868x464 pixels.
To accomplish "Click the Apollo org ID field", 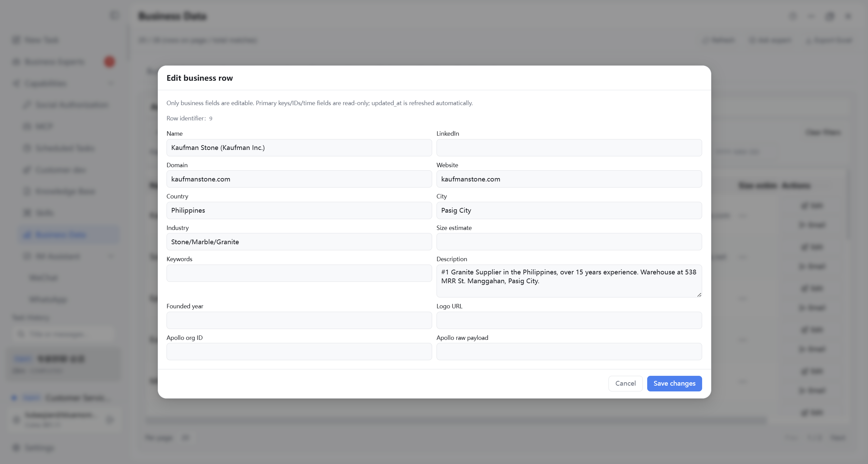I will click(299, 351).
